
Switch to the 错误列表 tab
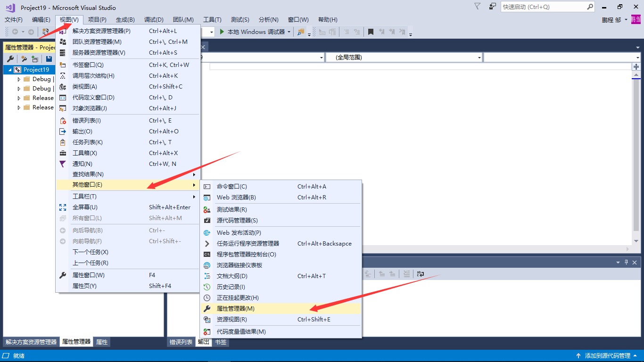tap(181, 342)
